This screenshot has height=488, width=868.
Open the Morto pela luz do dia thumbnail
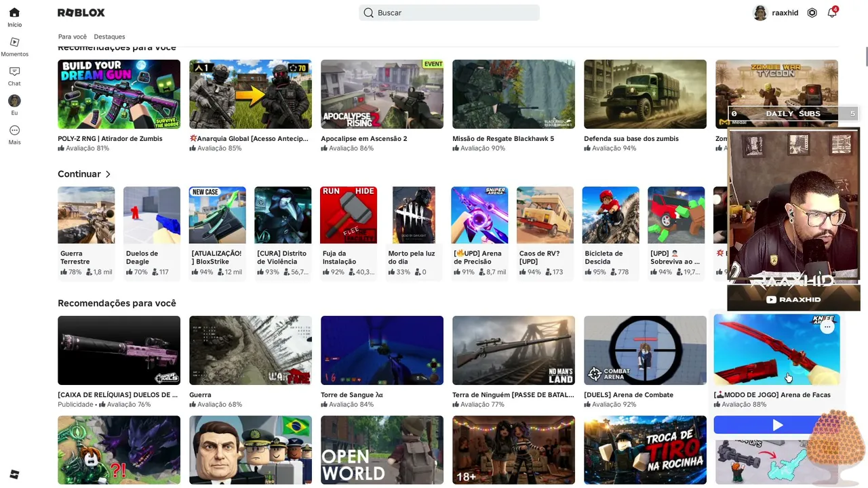point(414,215)
